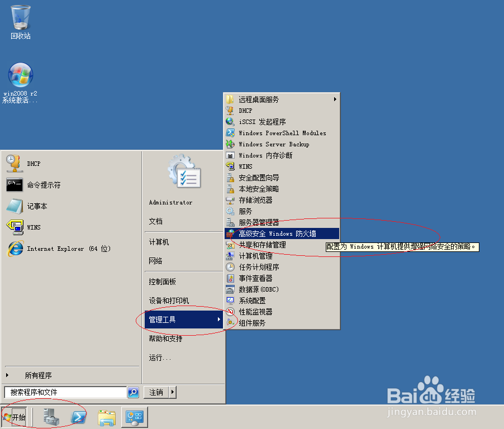Open iSCSI 发起程序
This screenshot has height=429, width=504.
[x=282, y=122]
